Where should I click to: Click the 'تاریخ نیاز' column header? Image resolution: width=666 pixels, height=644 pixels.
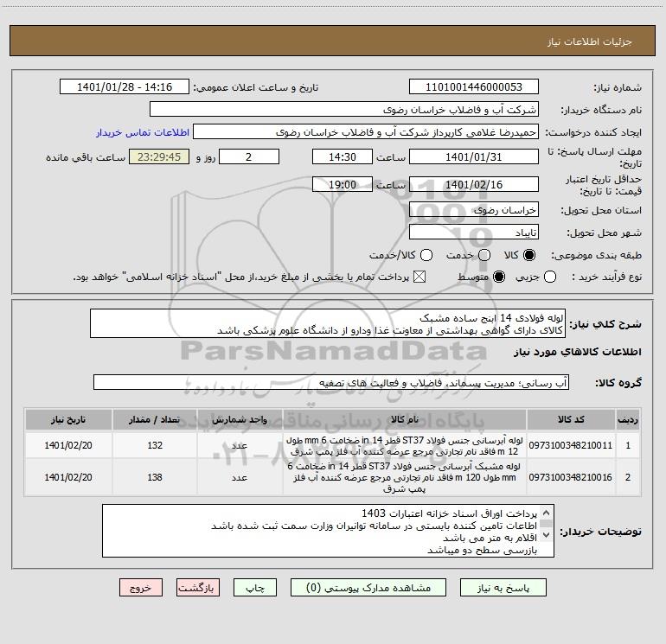68,419
